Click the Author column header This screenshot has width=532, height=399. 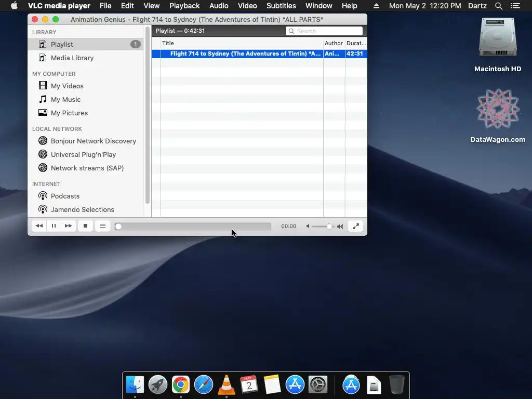[x=334, y=43]
